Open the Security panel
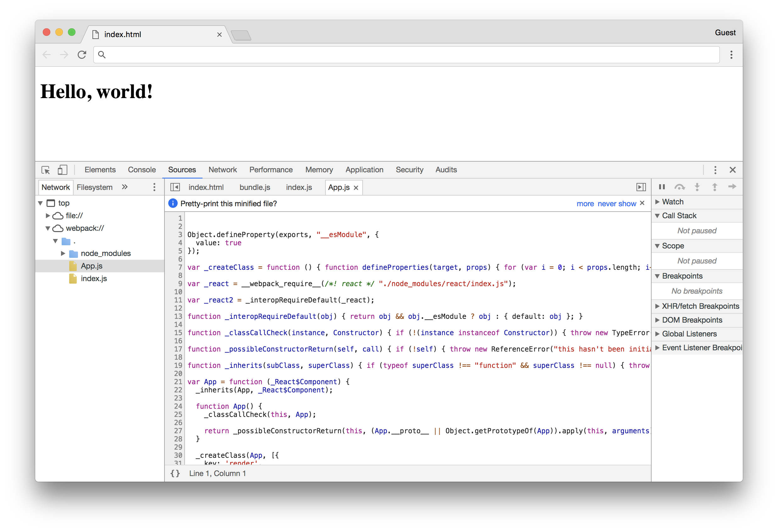Viewport: 778px width, 532px height. click(x=409, y=170)
